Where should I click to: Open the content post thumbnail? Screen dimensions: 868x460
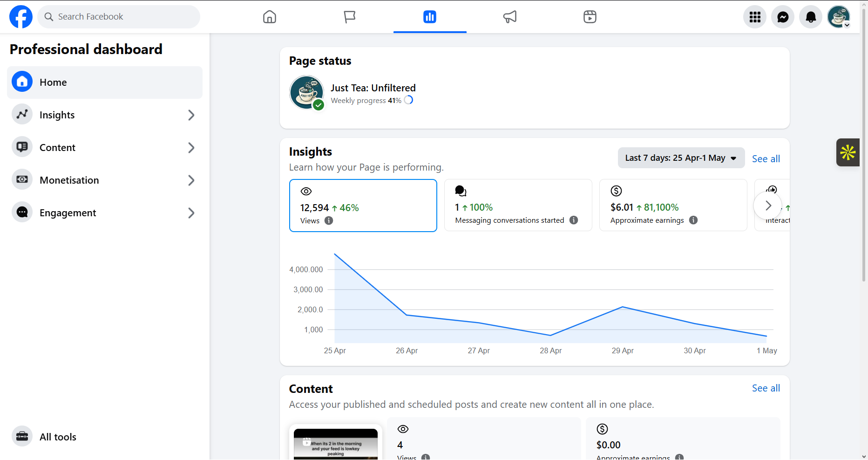tap(336, 444)
